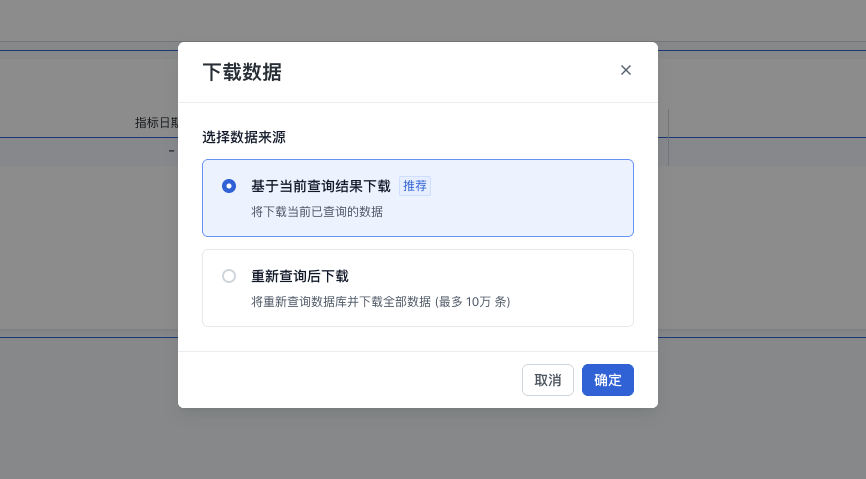Click the 基于当前查询结果下载 option label text

(320, 186)
